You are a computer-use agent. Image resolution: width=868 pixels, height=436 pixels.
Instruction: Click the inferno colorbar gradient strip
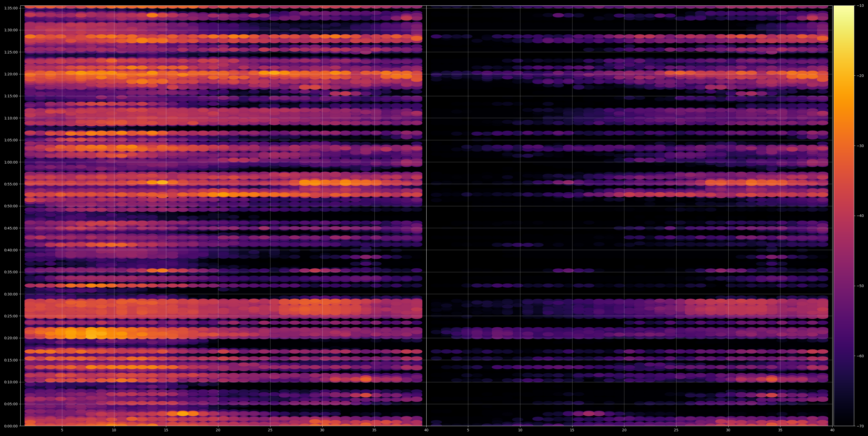tap(844, 216)
